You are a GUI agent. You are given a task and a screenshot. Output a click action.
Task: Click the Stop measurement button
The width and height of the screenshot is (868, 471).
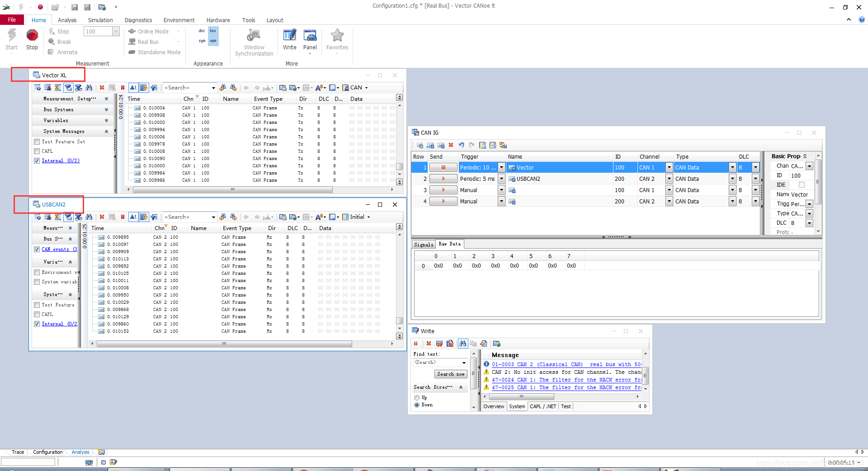click(32, 39)
